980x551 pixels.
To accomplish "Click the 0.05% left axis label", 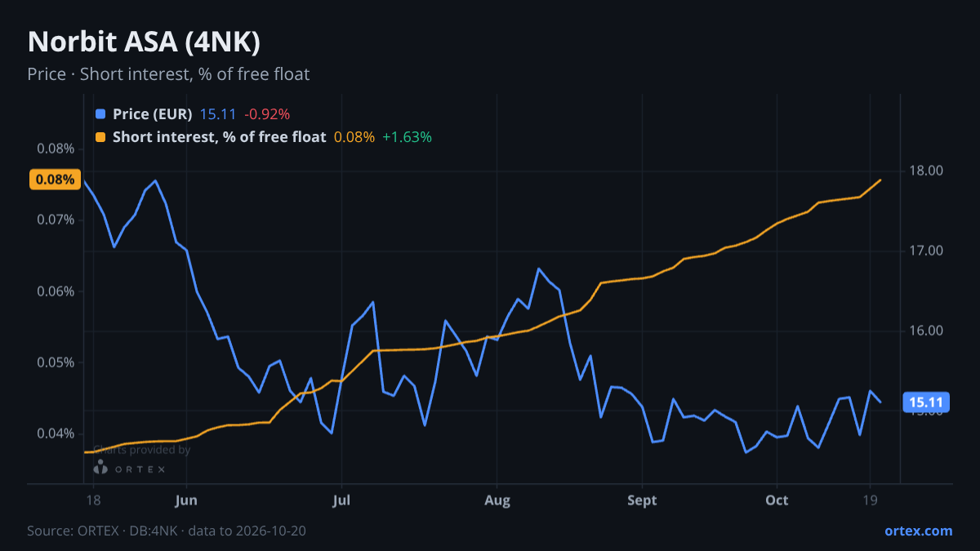I will [x=56, y=362].
